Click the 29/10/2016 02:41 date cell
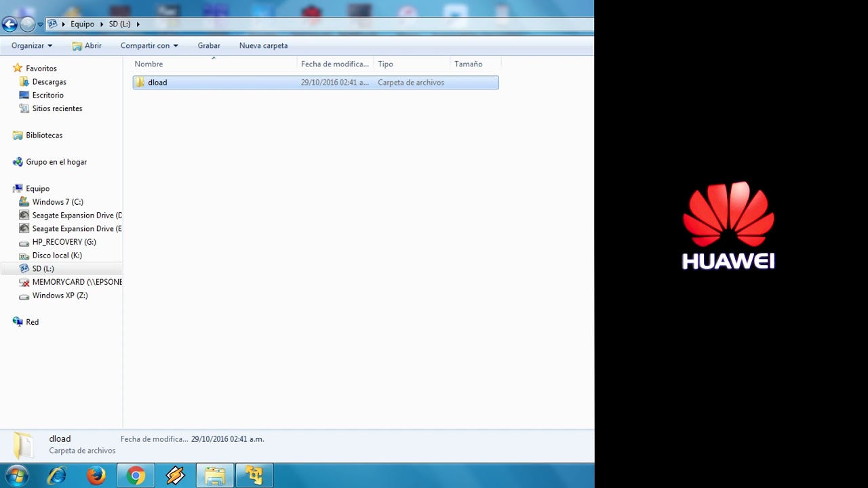This screenshot has width=868, height=488. 335,82
